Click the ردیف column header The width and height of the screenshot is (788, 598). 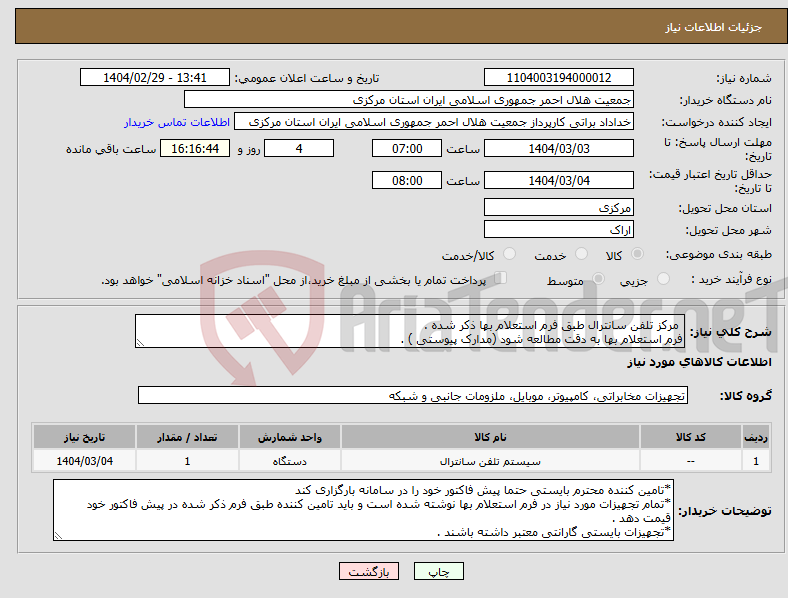[756, 437]
